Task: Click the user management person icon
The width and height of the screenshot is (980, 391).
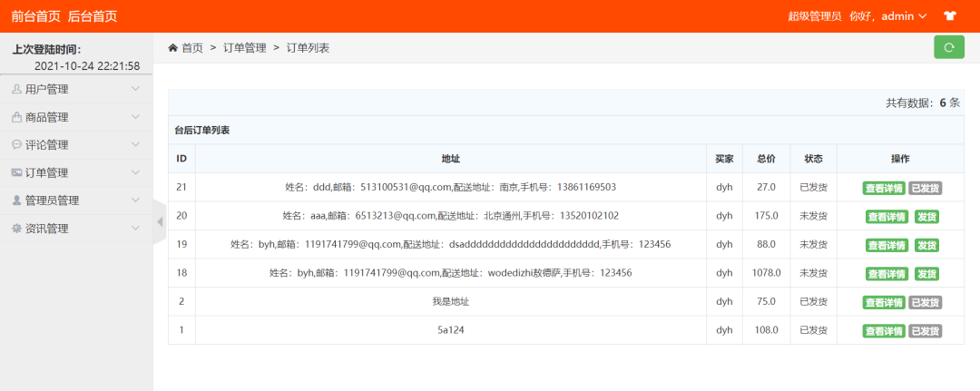Action: click(17, 89)
